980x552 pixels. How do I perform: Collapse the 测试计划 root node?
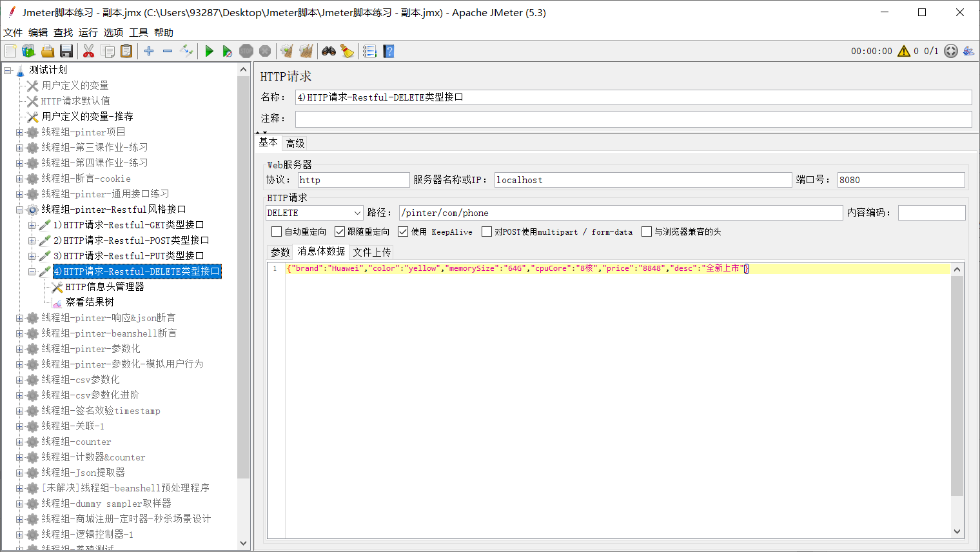pos(8,70)
